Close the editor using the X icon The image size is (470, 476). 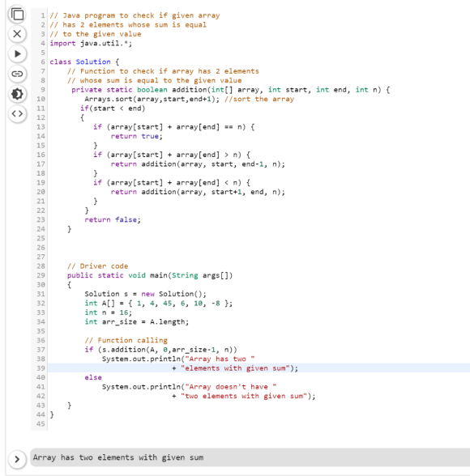pos(17,34)
